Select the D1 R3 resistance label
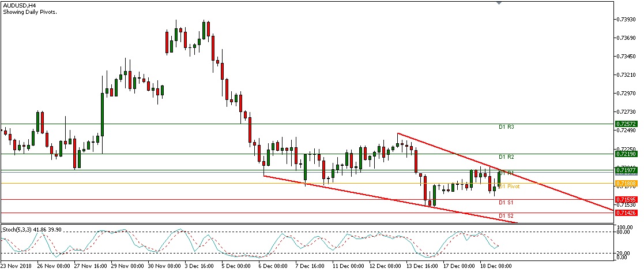The image size is (644, 272). 506,126
